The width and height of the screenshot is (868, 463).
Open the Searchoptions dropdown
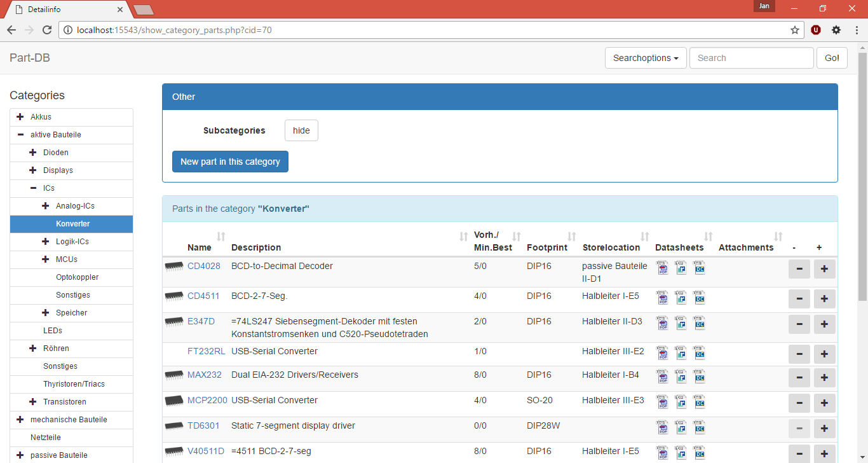coord(646,58)
